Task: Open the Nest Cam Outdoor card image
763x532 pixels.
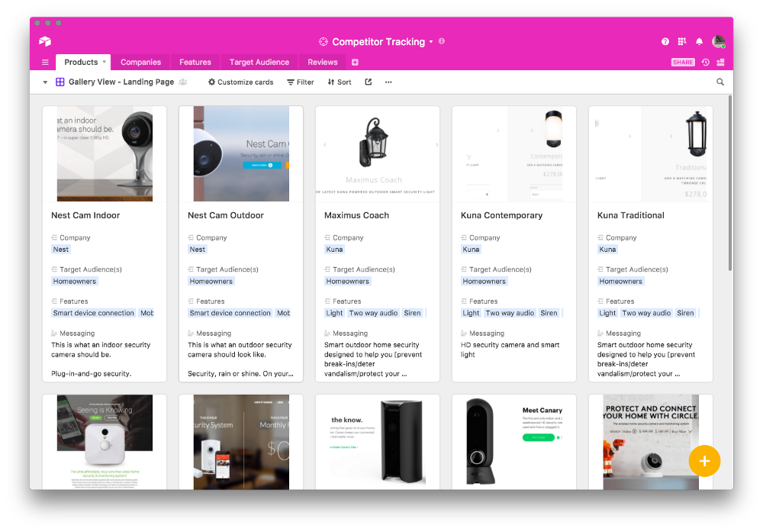Action: point(241,154)
